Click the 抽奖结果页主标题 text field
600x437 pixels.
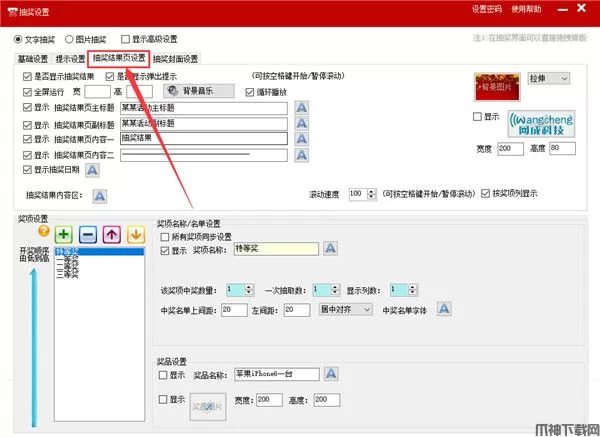(204, 108)
